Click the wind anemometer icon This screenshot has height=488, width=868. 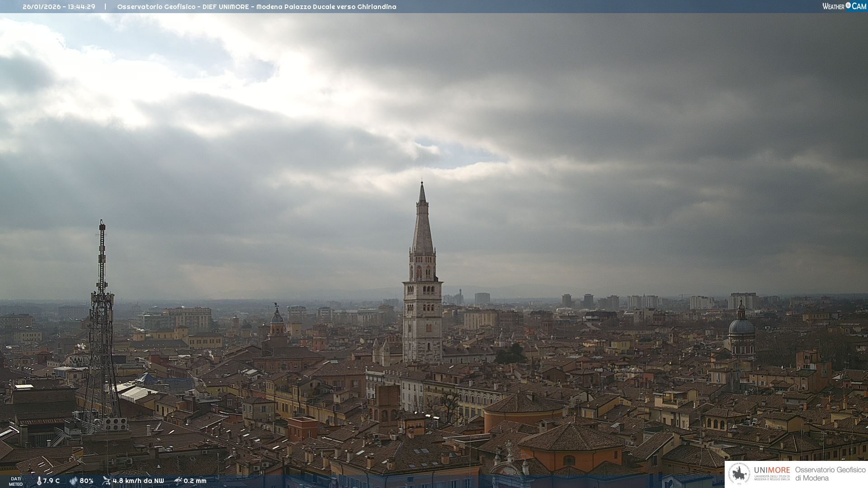point(106,481)
